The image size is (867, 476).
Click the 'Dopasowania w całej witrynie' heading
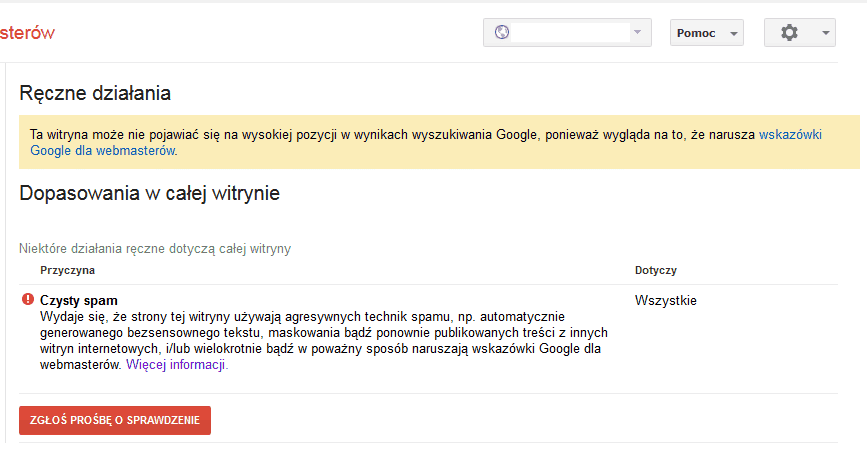pyautogui.click(x=149, y=193)
